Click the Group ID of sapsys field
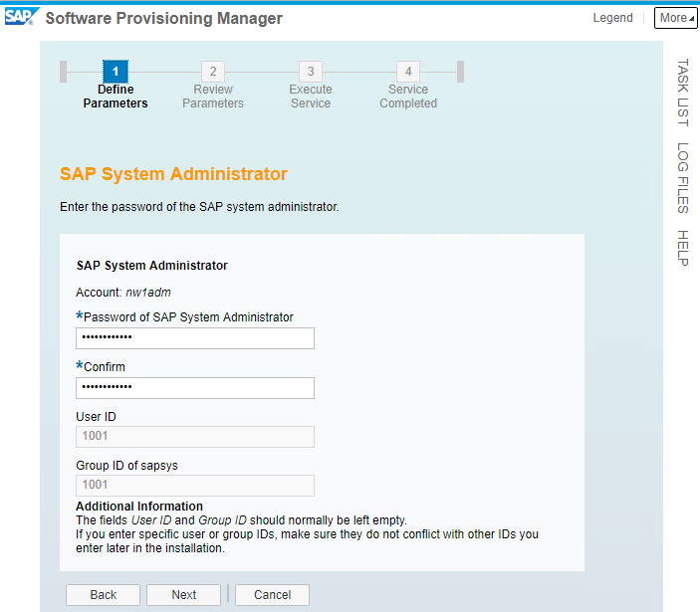 coord(195,486)
